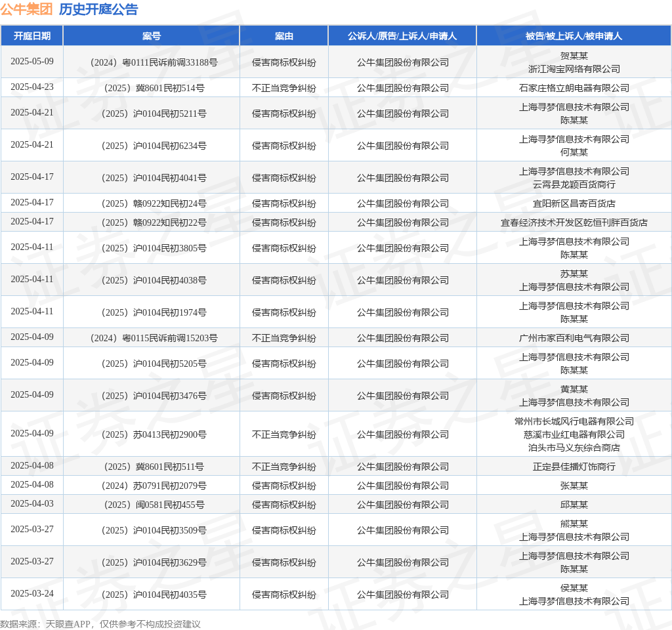Select case number 沪0104民初3476号
Screen dimensions: 672x630
(x=154, y=396)
